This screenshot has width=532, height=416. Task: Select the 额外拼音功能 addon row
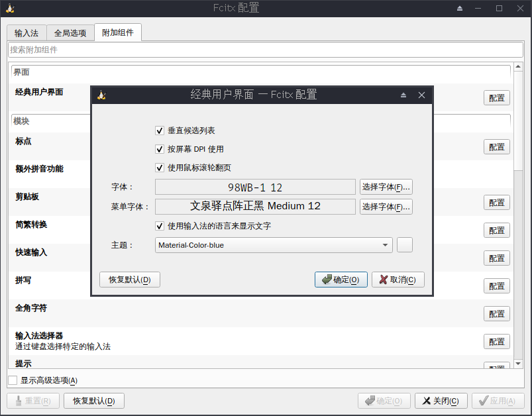coord(39,169)
